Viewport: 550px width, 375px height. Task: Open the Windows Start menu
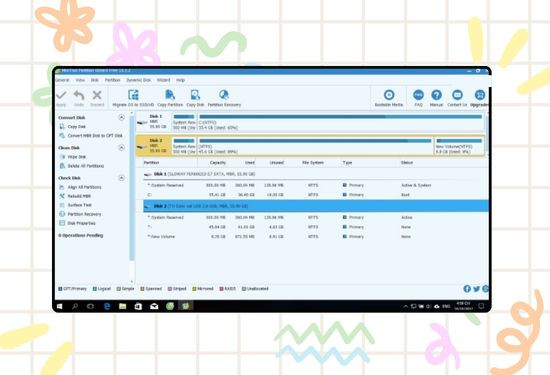[60, 306]
